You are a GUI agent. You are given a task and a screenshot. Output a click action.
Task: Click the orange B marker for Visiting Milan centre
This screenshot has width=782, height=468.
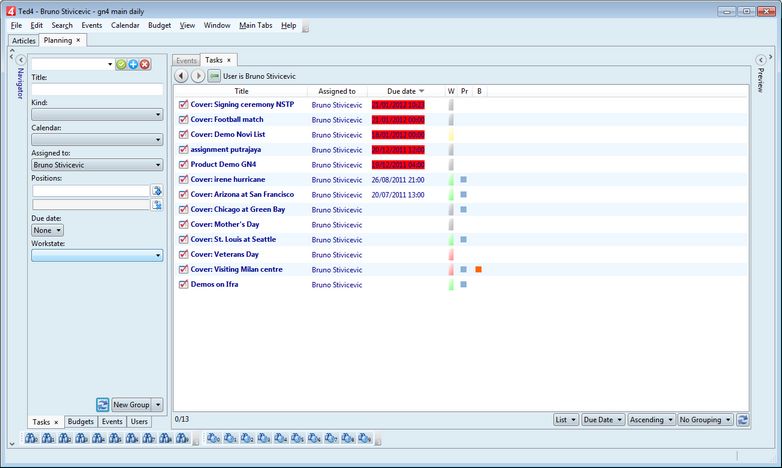pos(478,269)
